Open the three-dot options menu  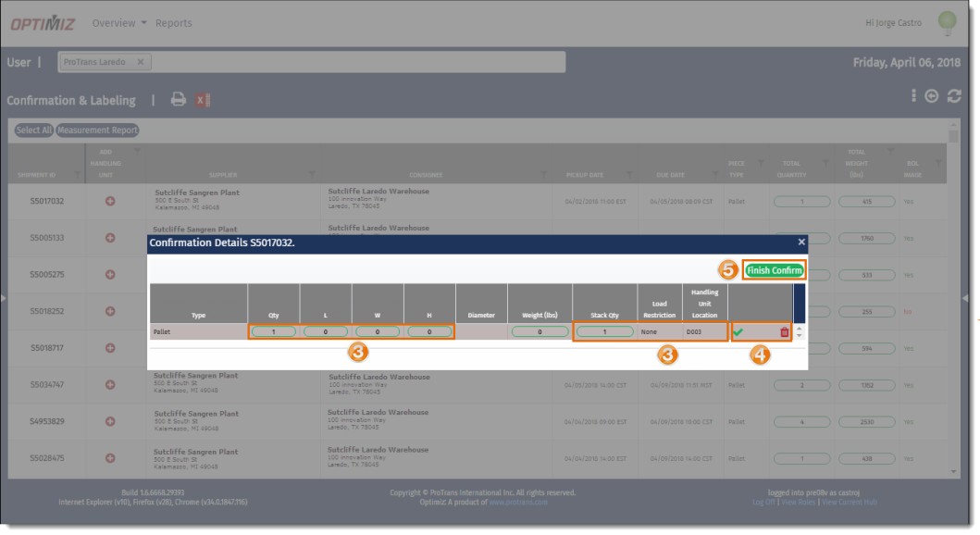[x=913, y=96]
